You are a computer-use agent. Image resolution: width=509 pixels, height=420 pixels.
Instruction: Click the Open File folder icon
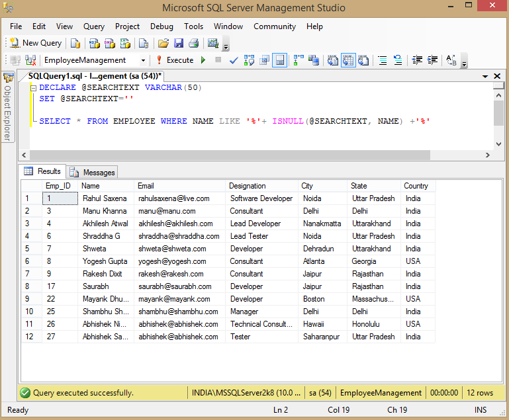[163, 43]
